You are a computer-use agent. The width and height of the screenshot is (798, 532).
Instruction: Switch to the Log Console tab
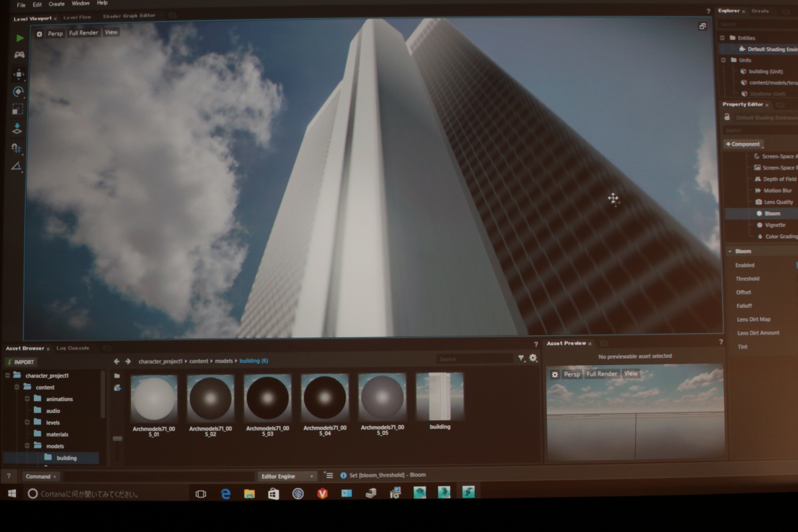point(72,348)
